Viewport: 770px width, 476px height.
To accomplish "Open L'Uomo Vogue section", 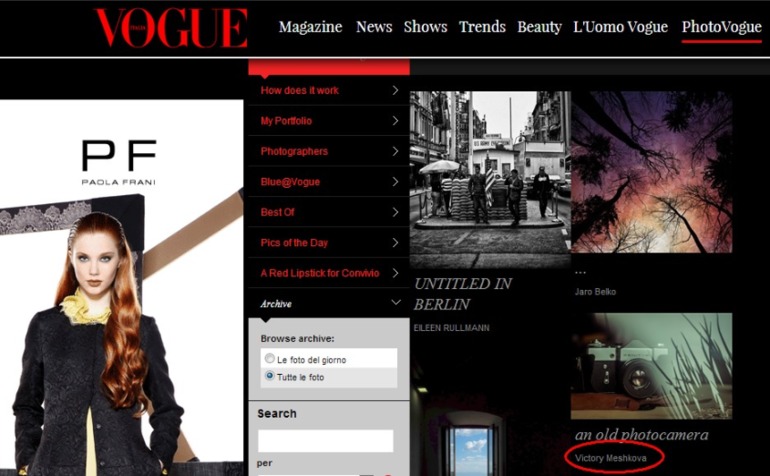I will [x=620, y=27].
